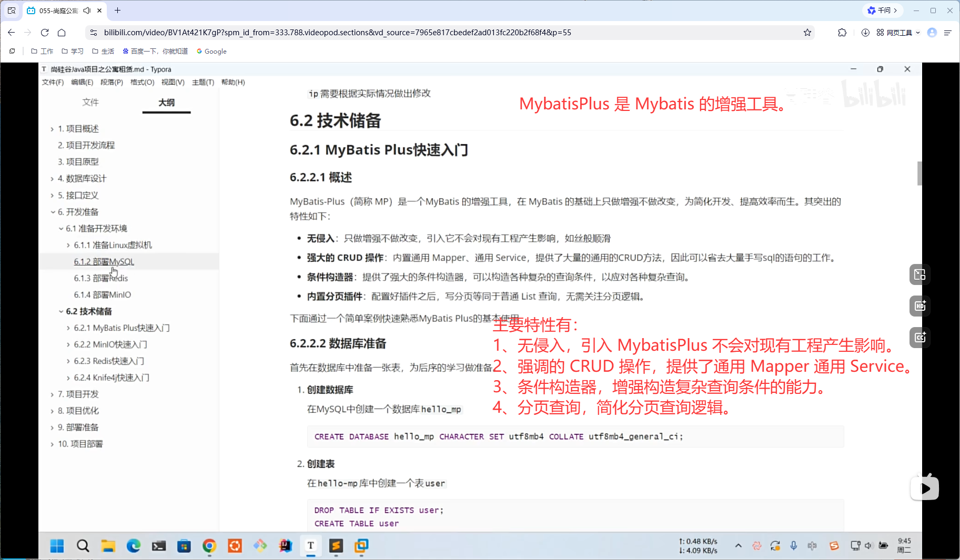Switch to Typora taskbar icon
Viewport: 960px width, 560px height.
point(311,546)
